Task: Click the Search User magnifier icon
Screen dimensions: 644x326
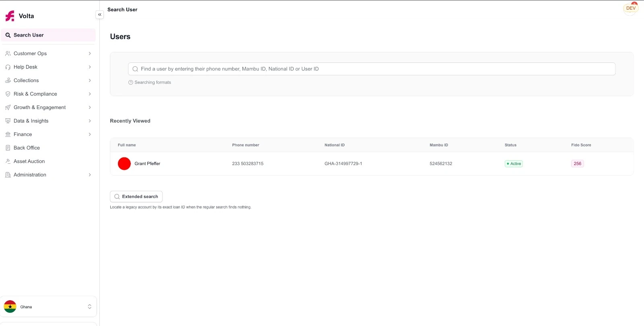Action: [x=8, y=35]
